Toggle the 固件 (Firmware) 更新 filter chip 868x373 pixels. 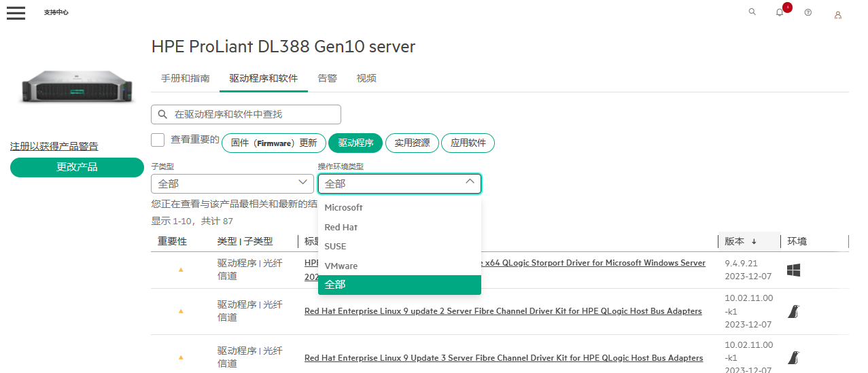(x=274, y=143)
